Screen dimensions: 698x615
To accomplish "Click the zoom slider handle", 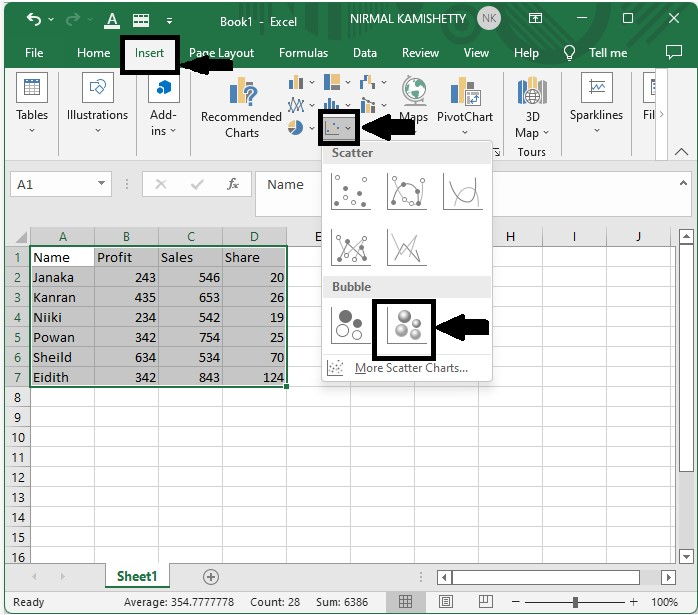I will pyautogui.click(x=575, y=602).
